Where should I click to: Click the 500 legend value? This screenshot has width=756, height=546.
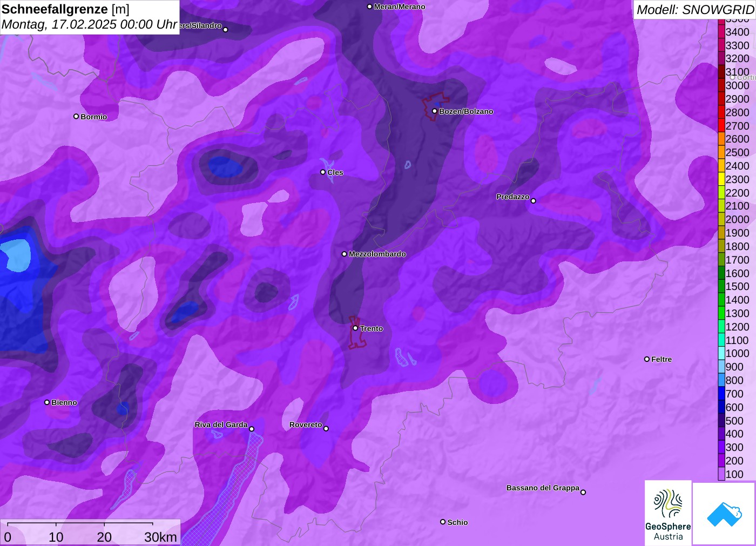[x=734, y=421]
